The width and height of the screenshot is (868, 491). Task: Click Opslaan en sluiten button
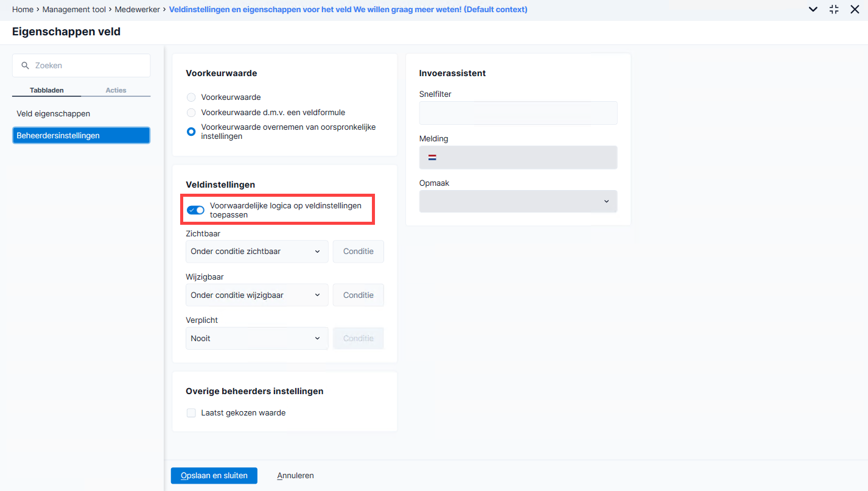pos(214,476)
